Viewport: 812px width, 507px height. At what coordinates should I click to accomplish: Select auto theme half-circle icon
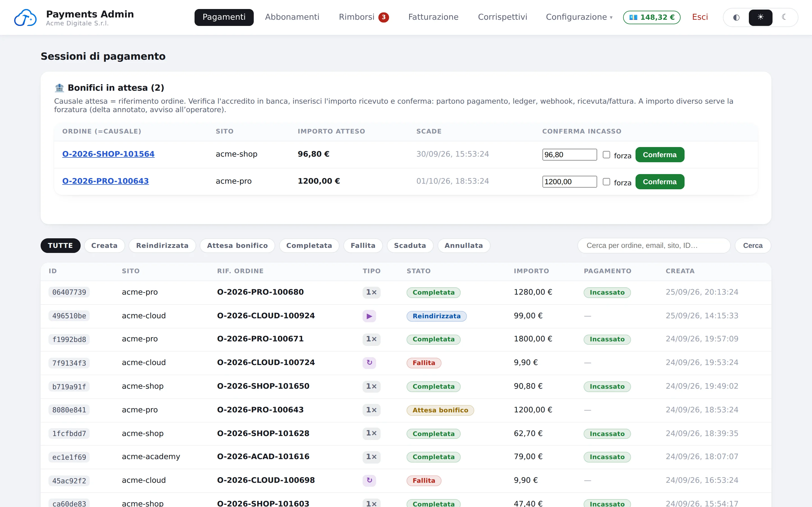click(736, 17)
